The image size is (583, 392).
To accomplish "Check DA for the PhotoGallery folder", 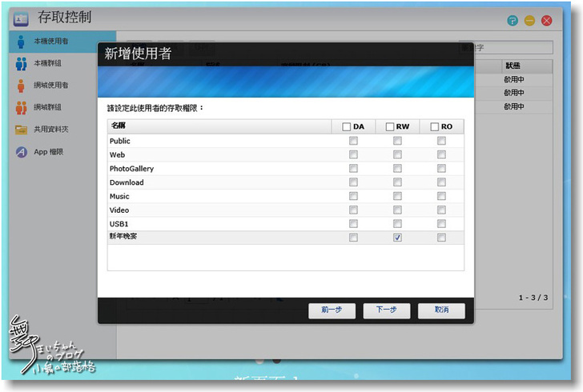I will pos(353,168).
